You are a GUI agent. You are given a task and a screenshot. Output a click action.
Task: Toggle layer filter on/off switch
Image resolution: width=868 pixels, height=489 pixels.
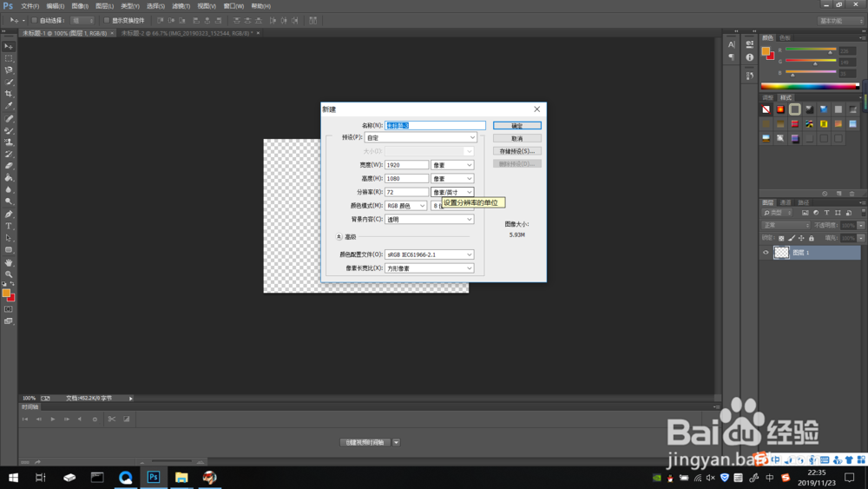pos(863,213)
